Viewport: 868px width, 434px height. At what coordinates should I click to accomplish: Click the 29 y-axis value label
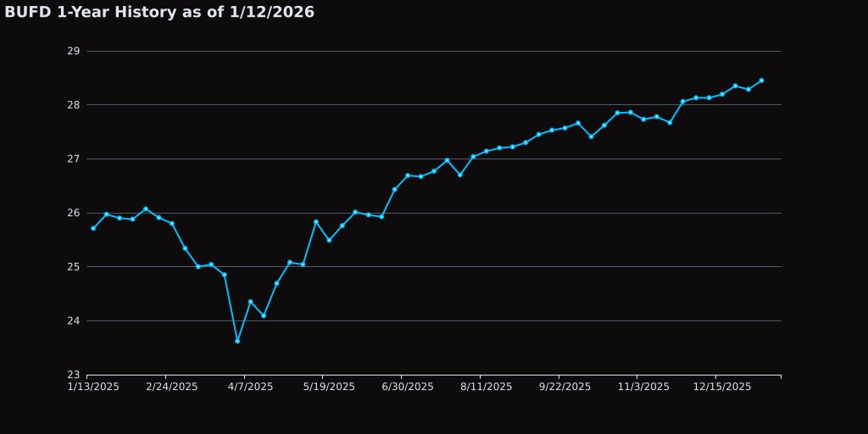(73, 51)
